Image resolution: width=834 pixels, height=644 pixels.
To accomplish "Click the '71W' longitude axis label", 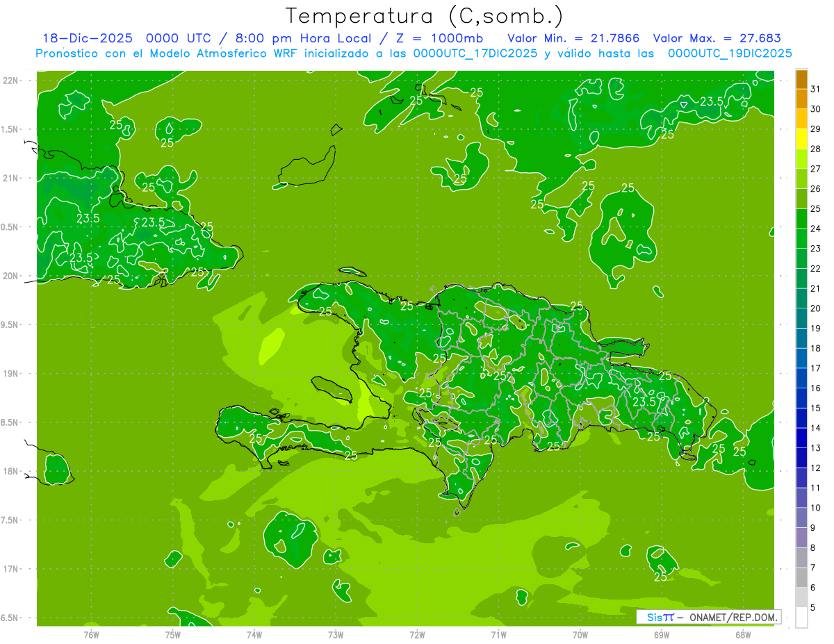I will pos(498,635).
